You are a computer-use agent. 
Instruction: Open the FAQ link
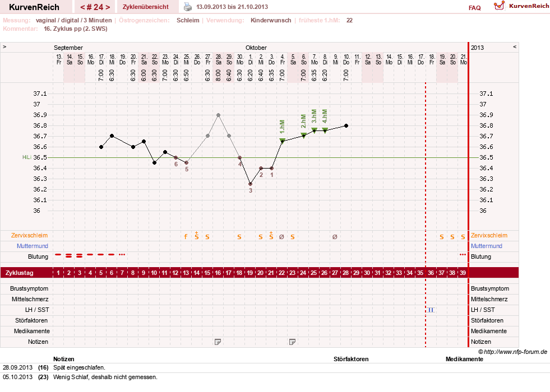coord(474,8)
